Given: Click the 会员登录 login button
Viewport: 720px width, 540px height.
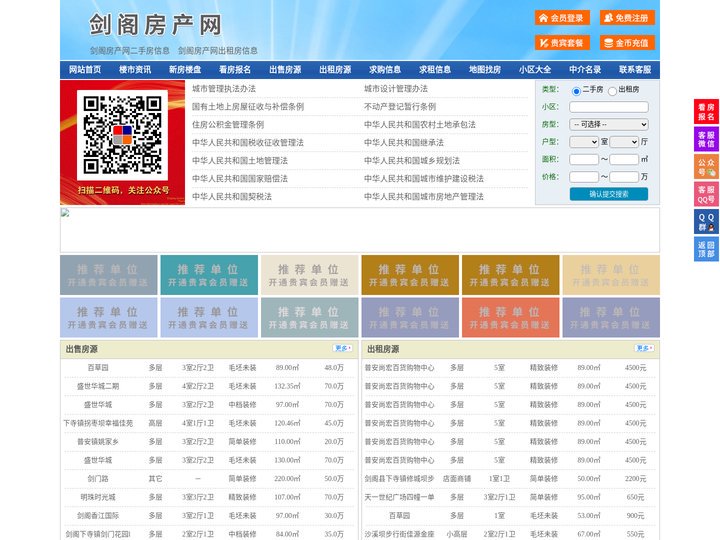Looking at the screenshot, I should click(562, 18).
